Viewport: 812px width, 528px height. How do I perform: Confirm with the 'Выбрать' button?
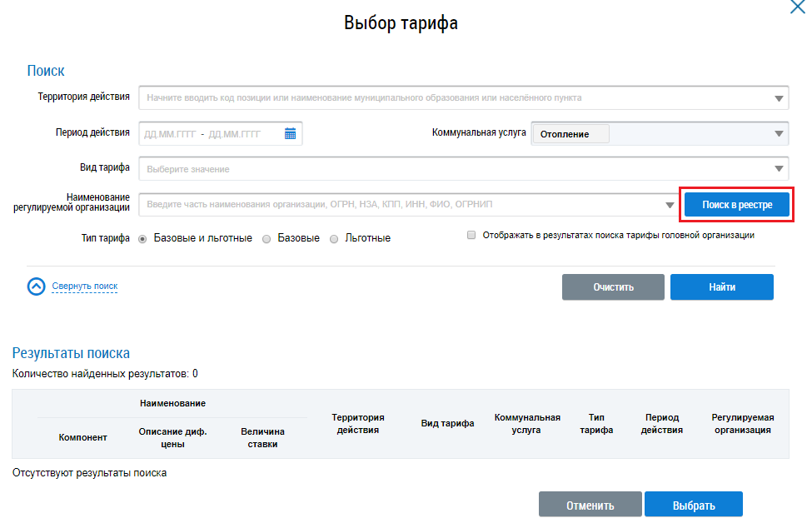pyautogui.click(x=693, y=505)
